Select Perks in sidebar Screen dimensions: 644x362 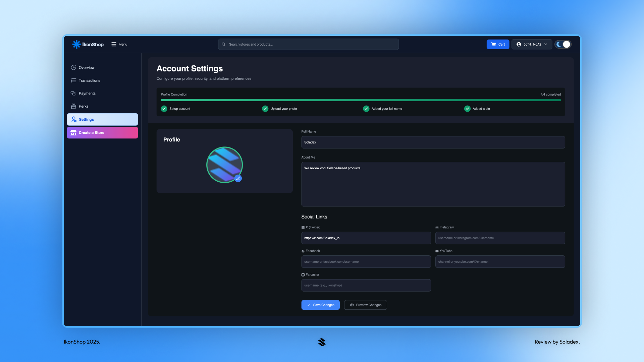coord(102,106)
